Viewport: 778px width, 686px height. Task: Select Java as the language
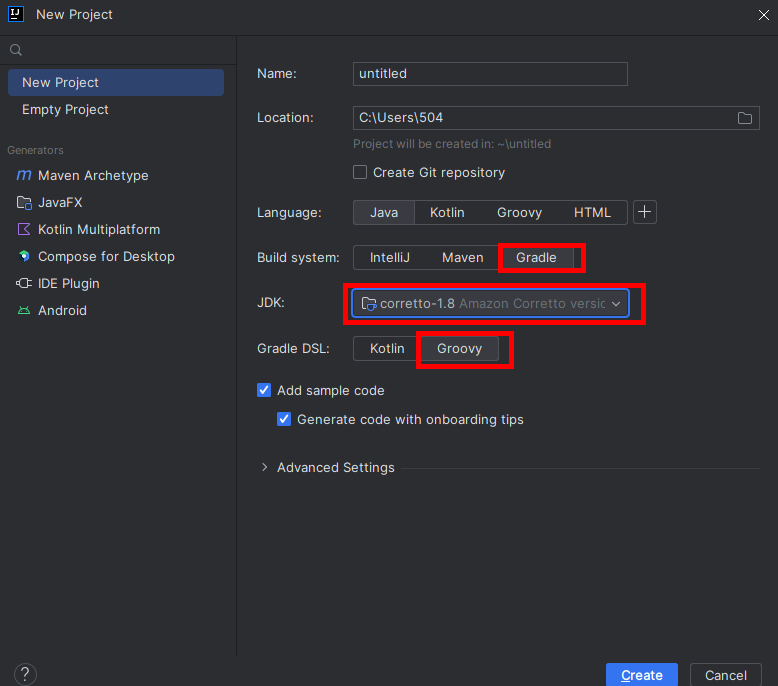click(x=384, y=212)
